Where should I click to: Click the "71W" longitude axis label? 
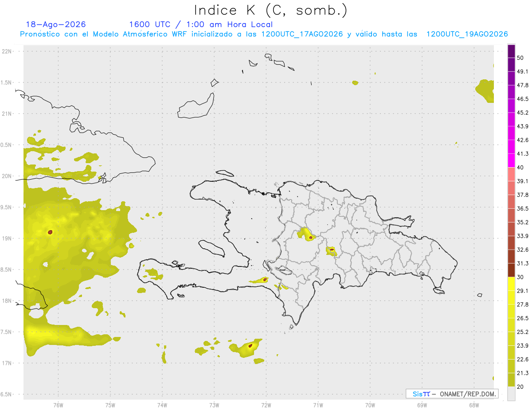318,405
